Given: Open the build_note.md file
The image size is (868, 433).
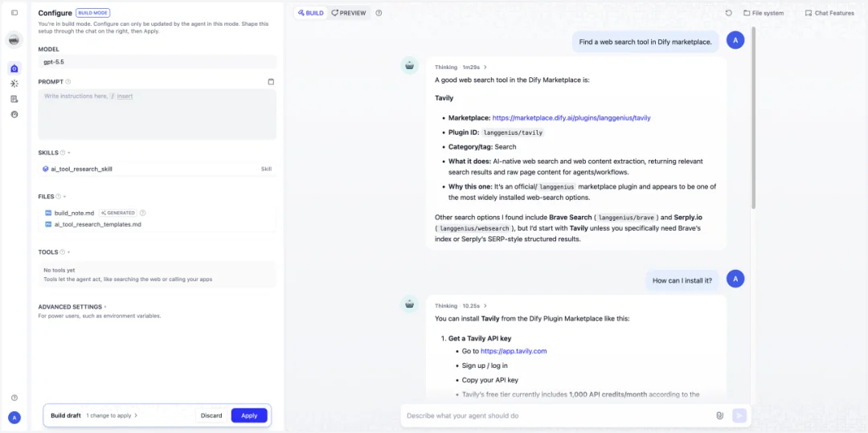Looking at the screenshot, I should (x=74, y=213).
